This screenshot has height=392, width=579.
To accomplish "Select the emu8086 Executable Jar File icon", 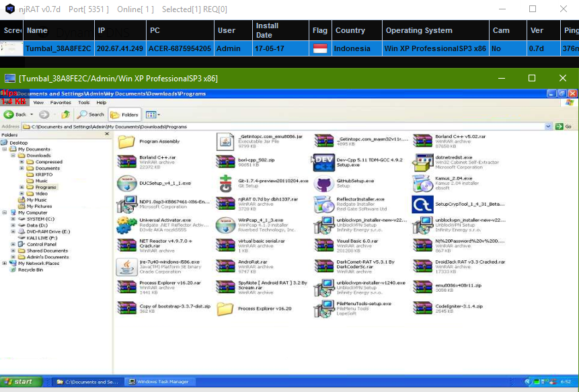I will pos(225,142).
